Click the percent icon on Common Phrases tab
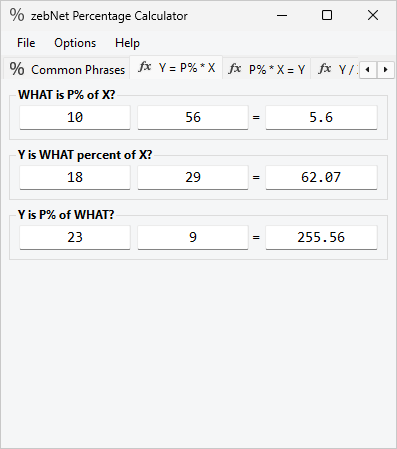 click(17, 69)
